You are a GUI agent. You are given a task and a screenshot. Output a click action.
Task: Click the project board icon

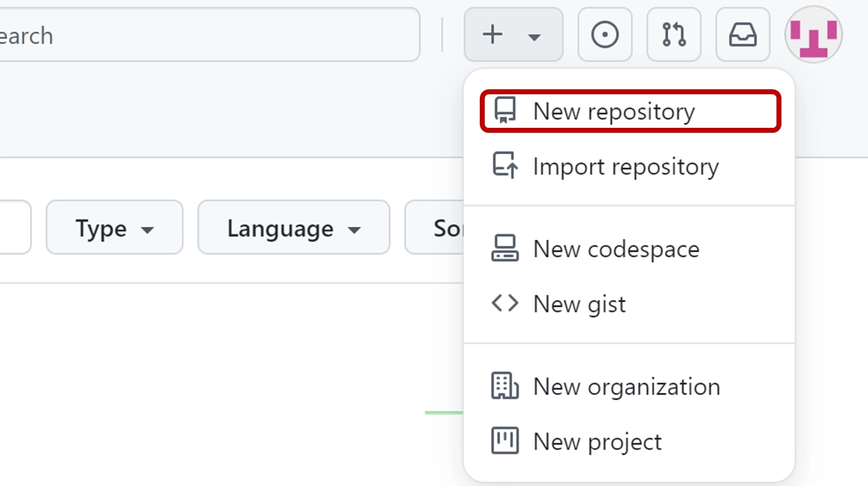pos(505,441)
